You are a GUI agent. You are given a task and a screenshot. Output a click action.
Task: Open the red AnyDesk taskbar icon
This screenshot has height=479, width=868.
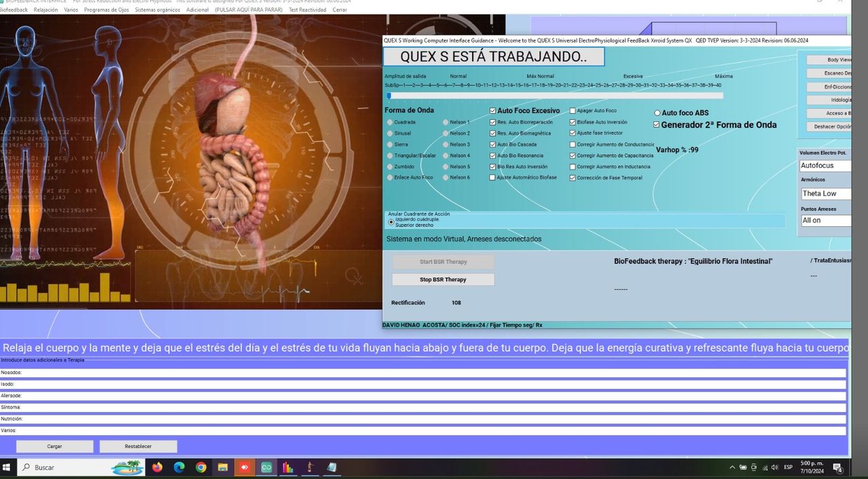244,467
